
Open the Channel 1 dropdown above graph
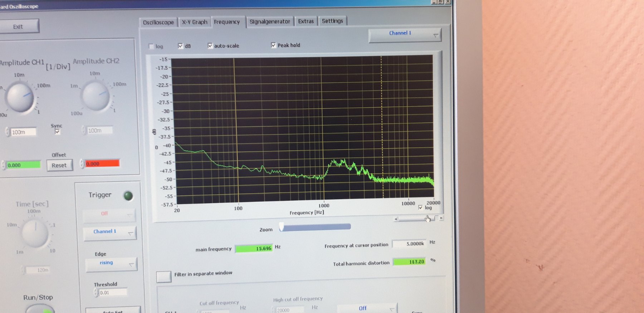click(405, 35)
